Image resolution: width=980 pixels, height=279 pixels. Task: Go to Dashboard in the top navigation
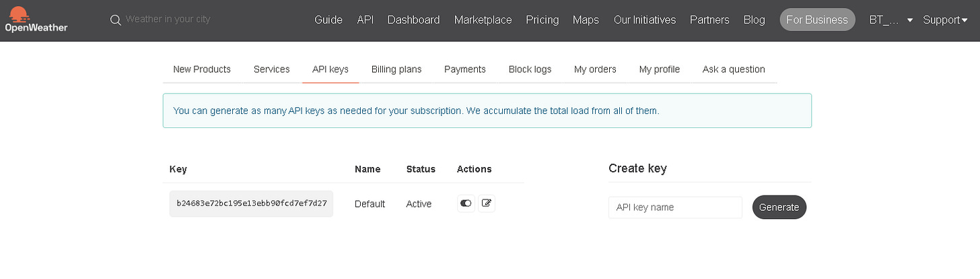414,20
